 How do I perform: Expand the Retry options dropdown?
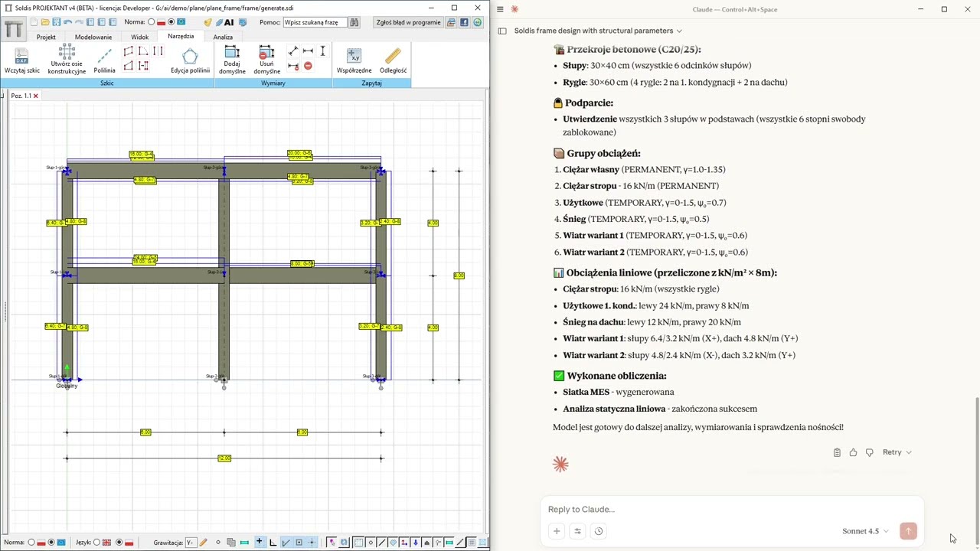[x=909, y=452]
